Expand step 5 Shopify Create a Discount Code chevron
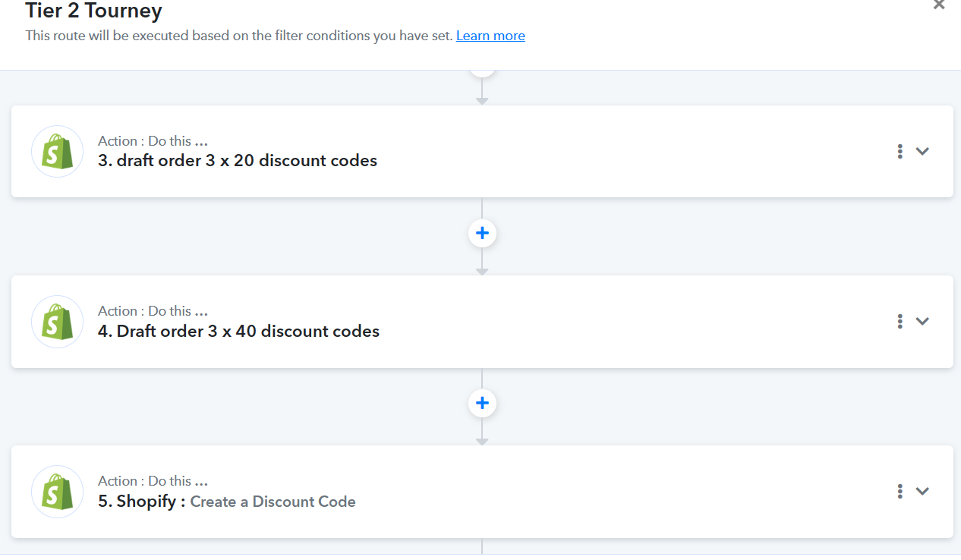Screen dimensions: 961x560 click(922, 491)
